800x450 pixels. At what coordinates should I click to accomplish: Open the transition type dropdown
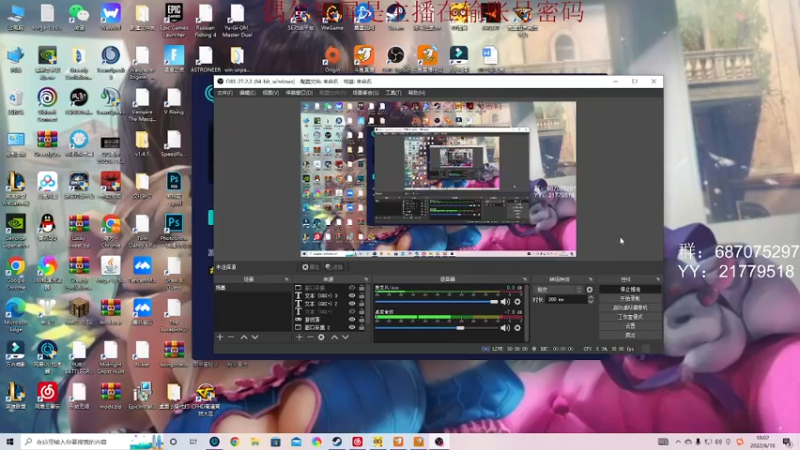tap(558, 289)
